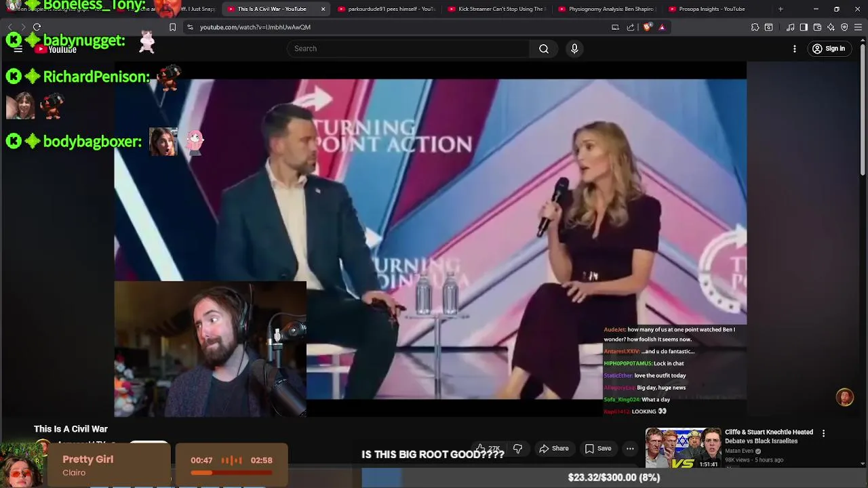Viewport: 868px width, 488px height.
Task: Click the song progress bar at 00:47
Action: click(x=231, y=473)
